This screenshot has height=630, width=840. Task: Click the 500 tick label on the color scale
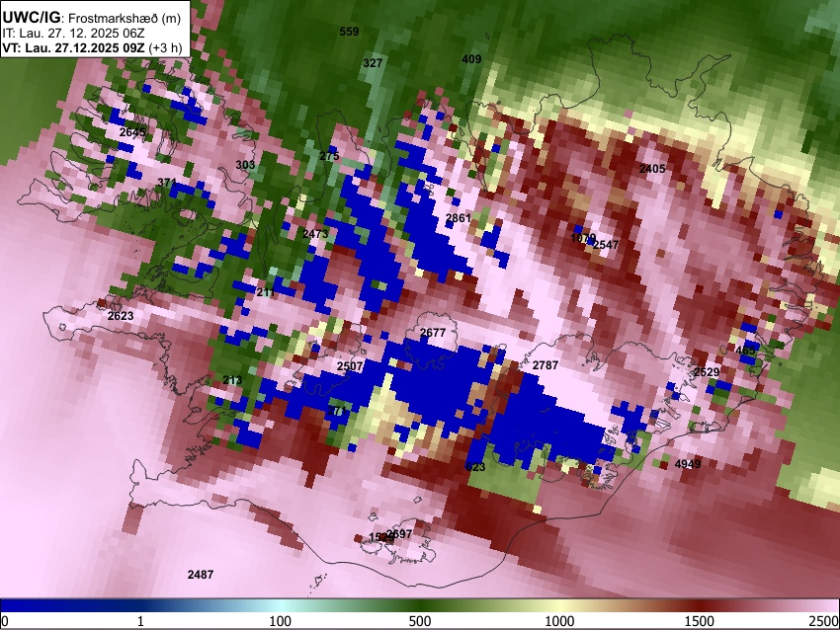420,621
